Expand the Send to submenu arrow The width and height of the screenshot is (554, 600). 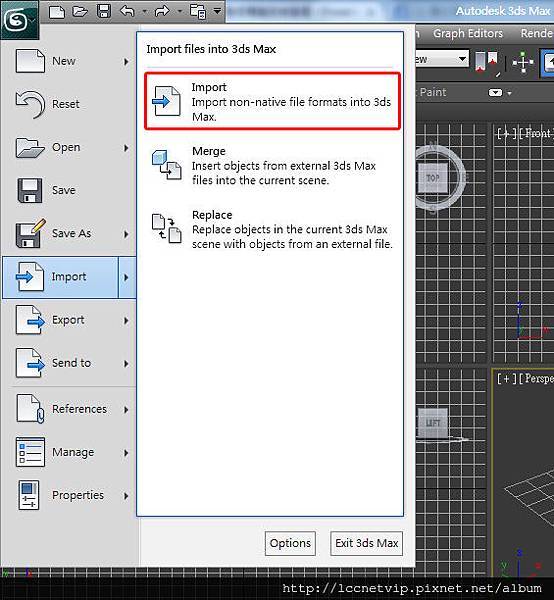tap(126, 364)
